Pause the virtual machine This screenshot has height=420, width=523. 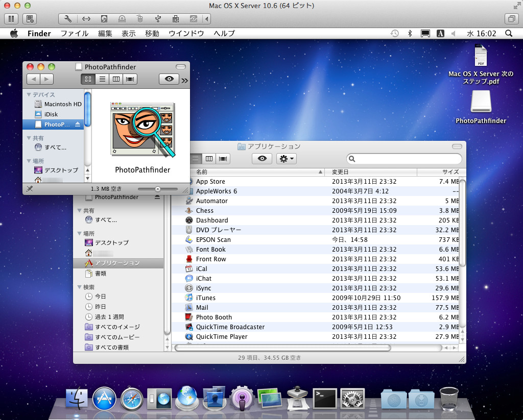(x=11, y=19)
